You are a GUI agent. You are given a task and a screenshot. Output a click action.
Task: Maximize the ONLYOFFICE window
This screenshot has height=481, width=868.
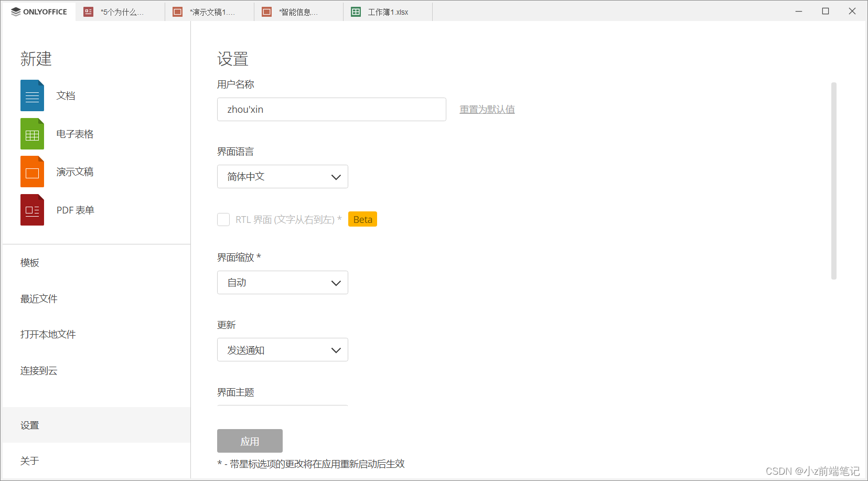pos(826,11)
